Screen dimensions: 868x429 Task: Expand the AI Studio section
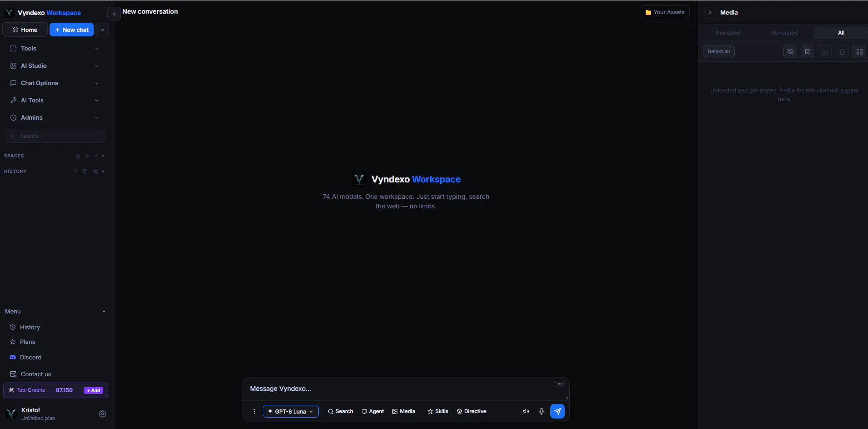pyautogui.click(x=55, y=66)
